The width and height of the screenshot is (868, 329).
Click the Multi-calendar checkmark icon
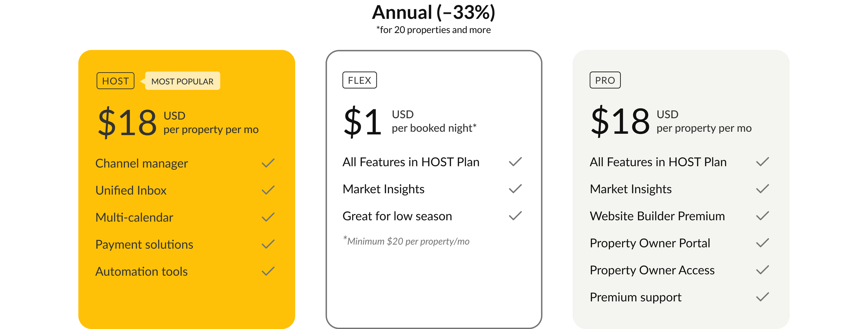(x=268, y=217)
